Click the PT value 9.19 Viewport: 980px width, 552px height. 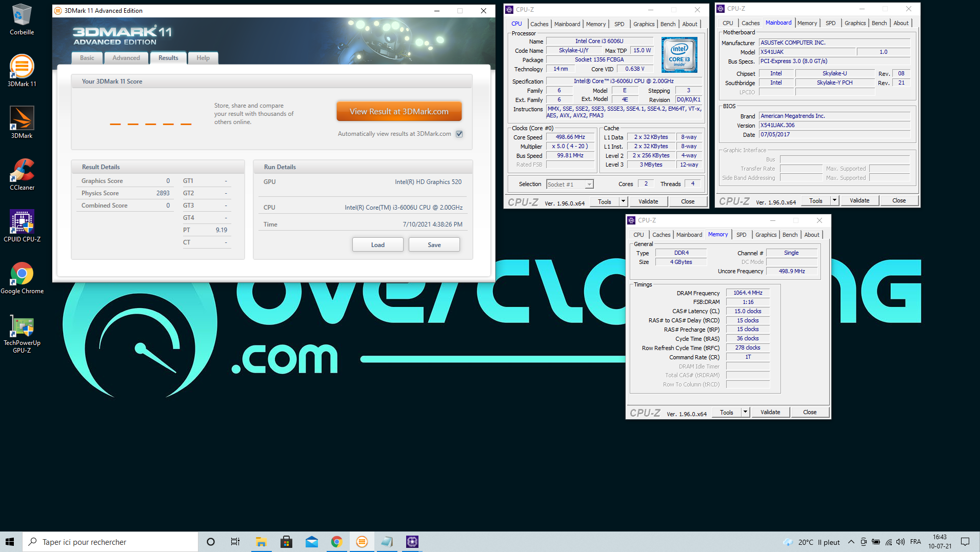(221, 230)
